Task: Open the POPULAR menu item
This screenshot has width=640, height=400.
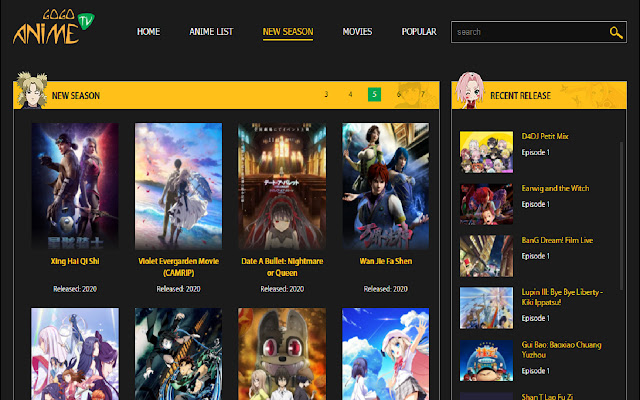Action: click(x=419, y=31)
